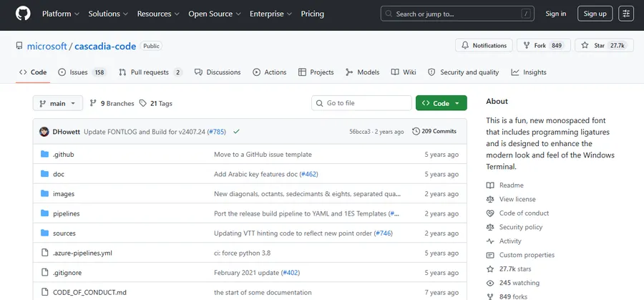Click the star icon beside 27.7k stars
The image size is (644, 300).
click(490, 269)
